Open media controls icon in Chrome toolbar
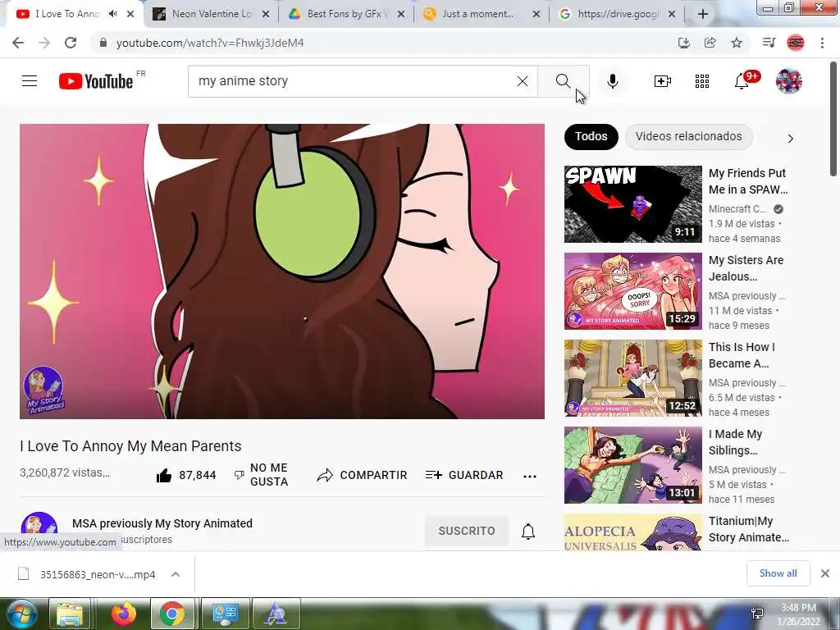The width and height of the screenshot is (840, 630). [x=769, y=43]
